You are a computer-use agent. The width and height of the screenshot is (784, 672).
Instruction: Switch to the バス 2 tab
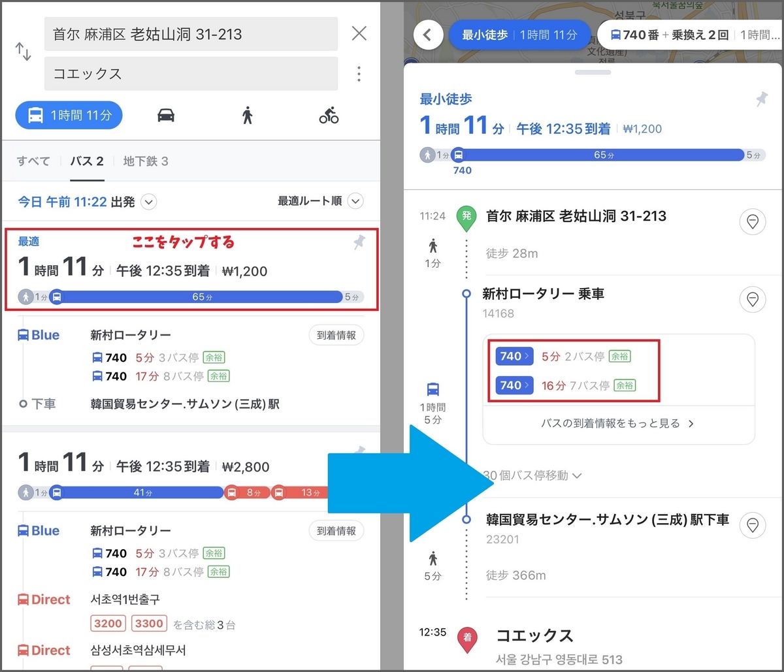tap(87, 161)
